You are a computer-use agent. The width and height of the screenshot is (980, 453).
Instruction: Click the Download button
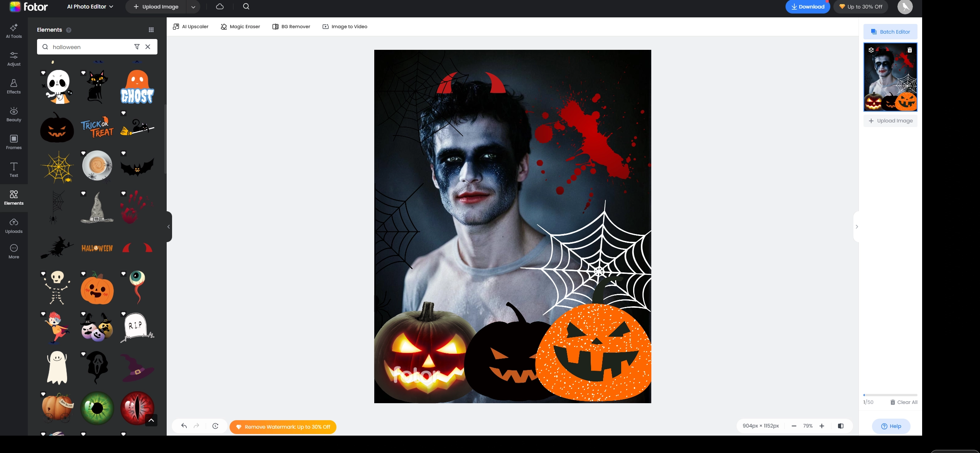[808, 7]
